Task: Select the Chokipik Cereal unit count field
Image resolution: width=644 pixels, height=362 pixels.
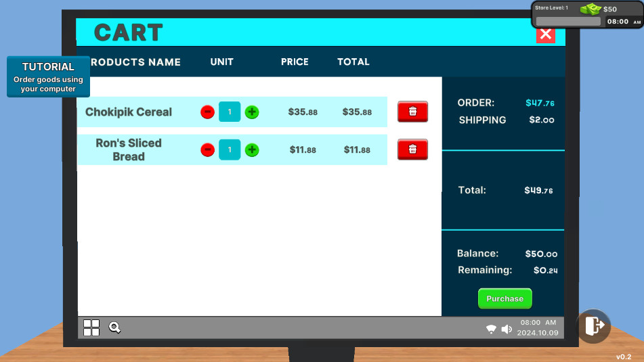Action: pyautogui.click(x=230, y=112)
